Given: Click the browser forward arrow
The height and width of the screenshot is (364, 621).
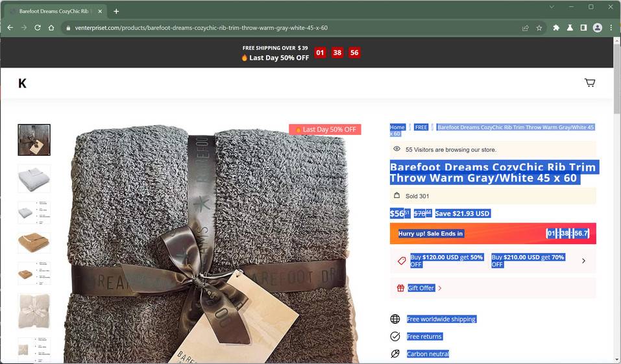Looking at the screenshot, I should (x=24, y=28).
